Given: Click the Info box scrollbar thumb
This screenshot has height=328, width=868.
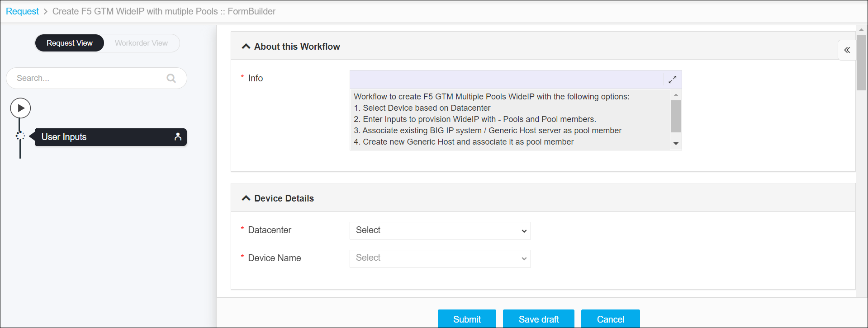Looking at the screenshot, I should (676, 116).
